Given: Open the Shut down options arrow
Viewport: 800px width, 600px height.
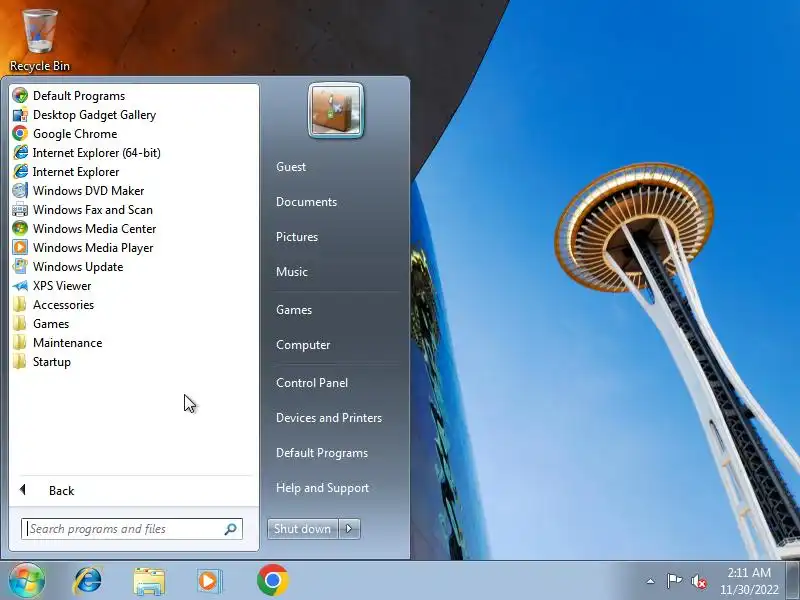Looking at the screenshot, I should pos(349,529).
